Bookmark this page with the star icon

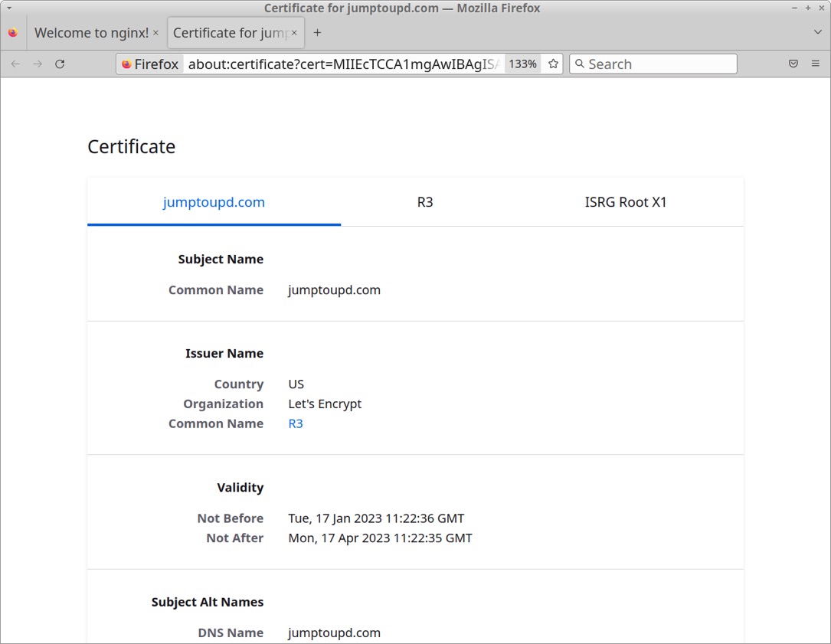click(553, 64)
